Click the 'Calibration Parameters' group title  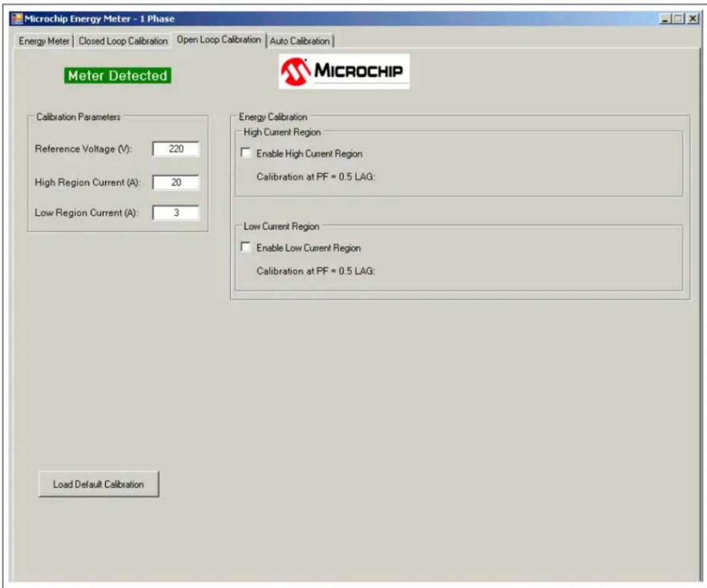pyautogui.click(x=78, y=117)
